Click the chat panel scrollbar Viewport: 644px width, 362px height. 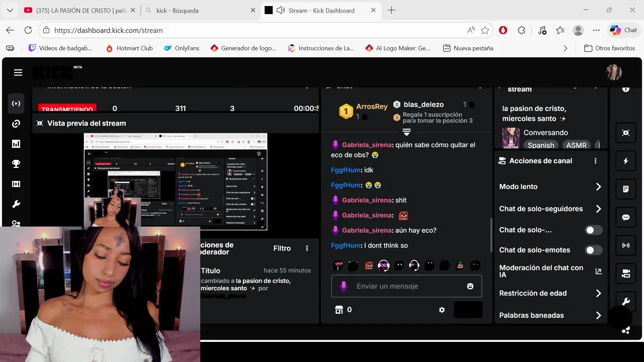[491, 235]
